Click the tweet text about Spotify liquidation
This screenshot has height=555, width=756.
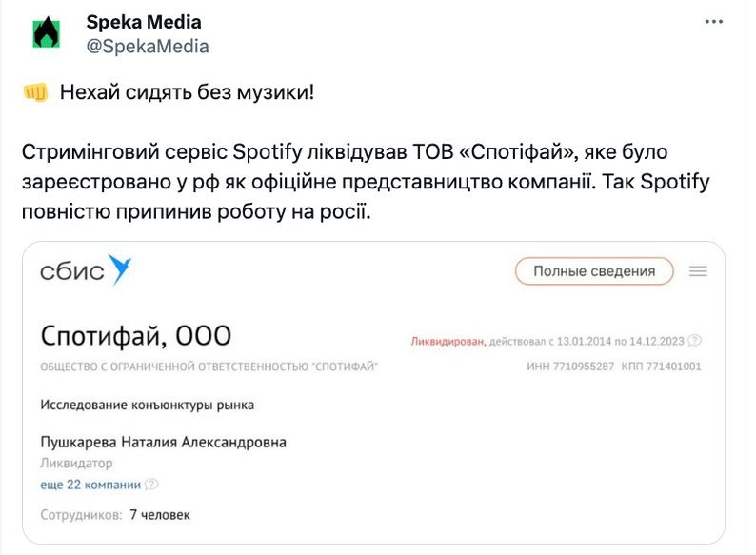365,181
